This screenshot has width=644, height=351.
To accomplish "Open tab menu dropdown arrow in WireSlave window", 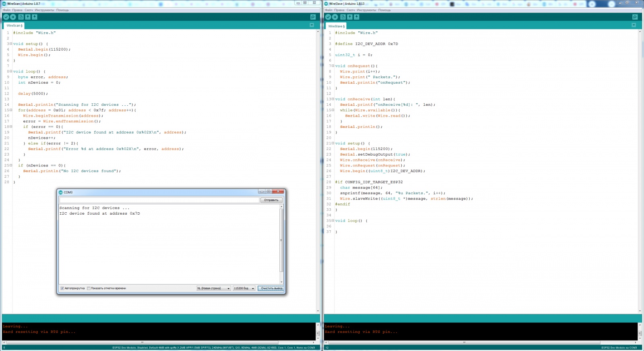I will (x=634, y=25).
